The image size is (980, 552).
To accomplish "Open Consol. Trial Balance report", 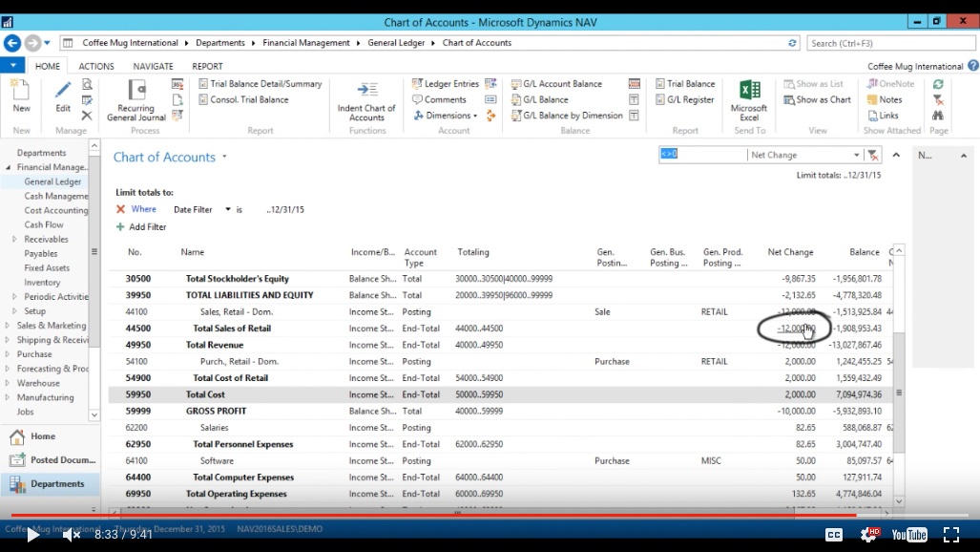I will [243, 99].
